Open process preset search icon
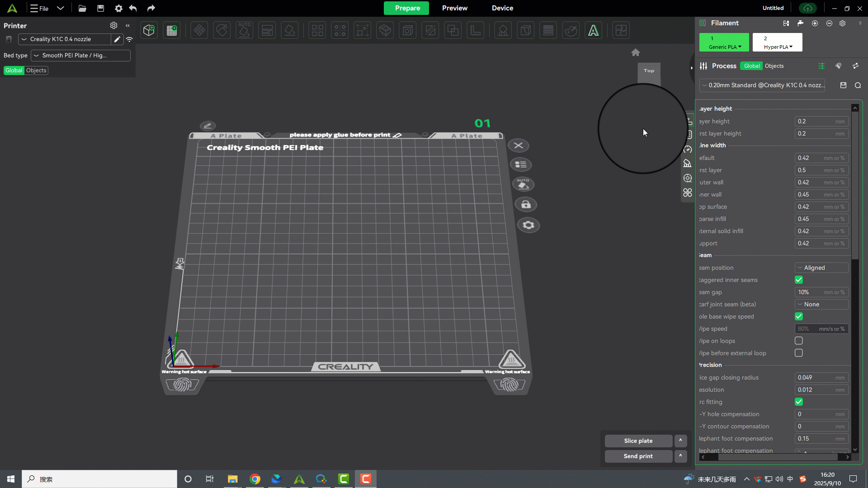Image resolution: width=868 pixels, height=488 pixels. [x=858, y=85]
